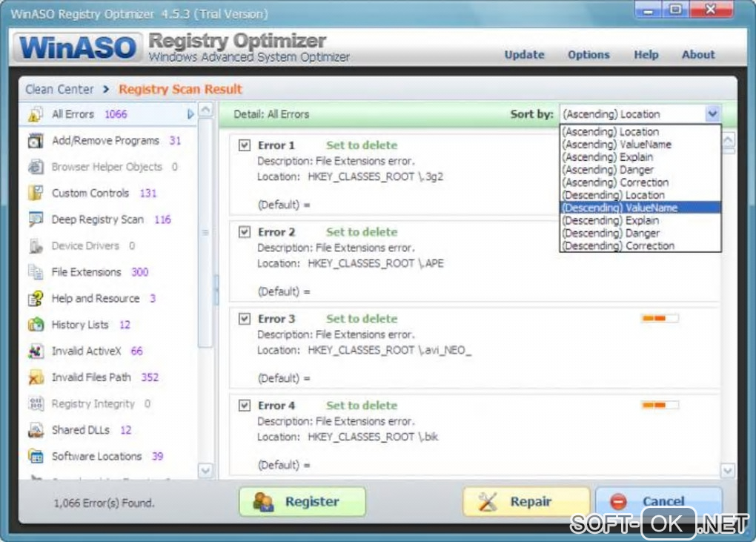Click the tools icon on Repair button
756x542 pixels.
(487, 502)
